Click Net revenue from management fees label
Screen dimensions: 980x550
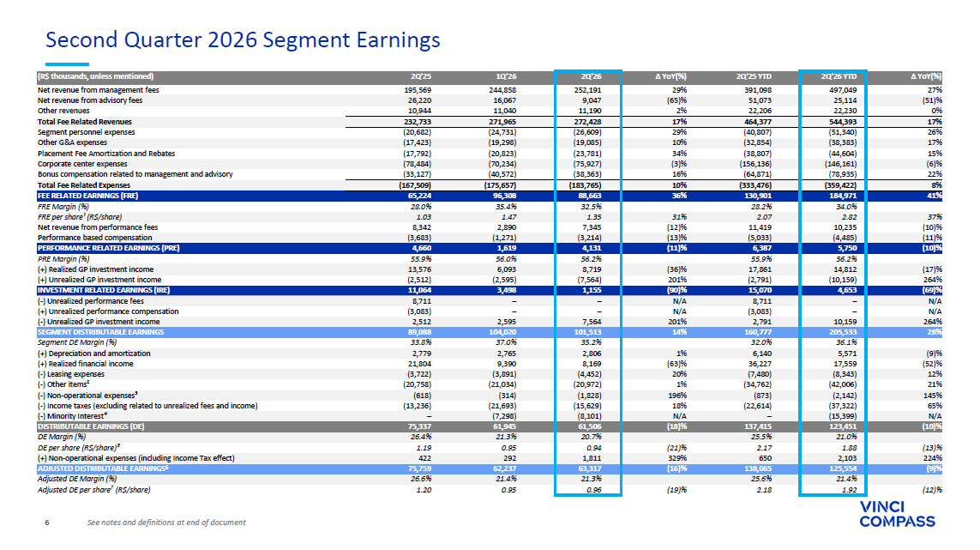point(98,90)
